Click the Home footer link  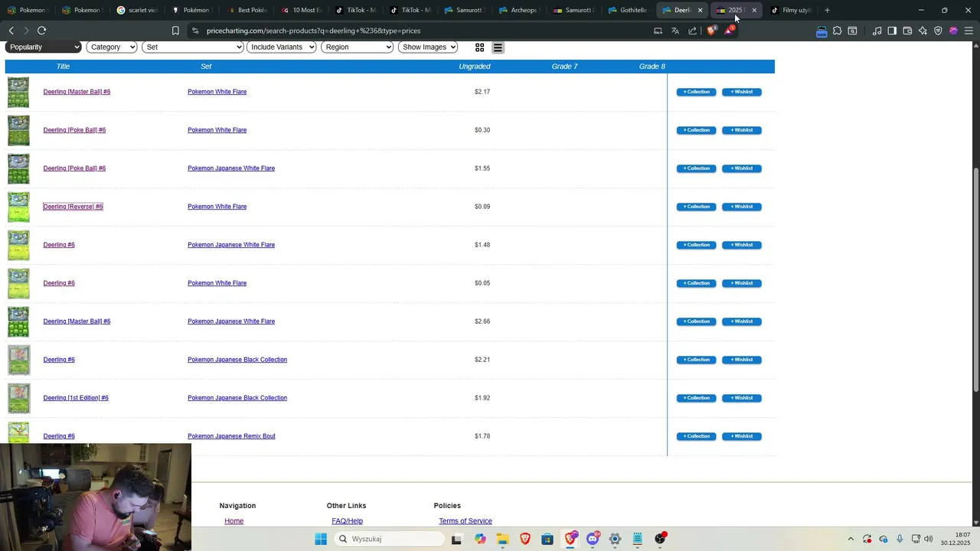coord(234,521)
